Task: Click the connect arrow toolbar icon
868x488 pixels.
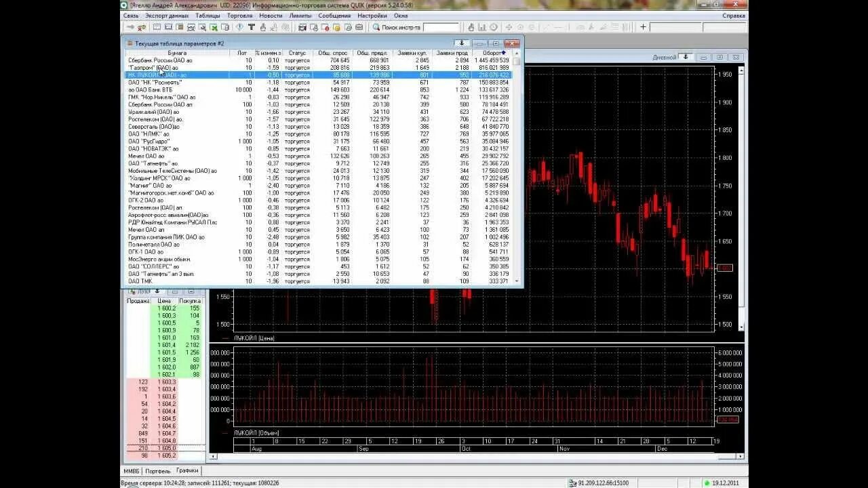Action: pos(131,27)
